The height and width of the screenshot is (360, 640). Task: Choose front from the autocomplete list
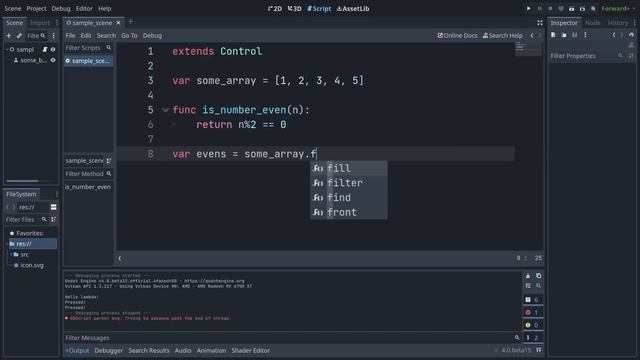pos(349,212)
